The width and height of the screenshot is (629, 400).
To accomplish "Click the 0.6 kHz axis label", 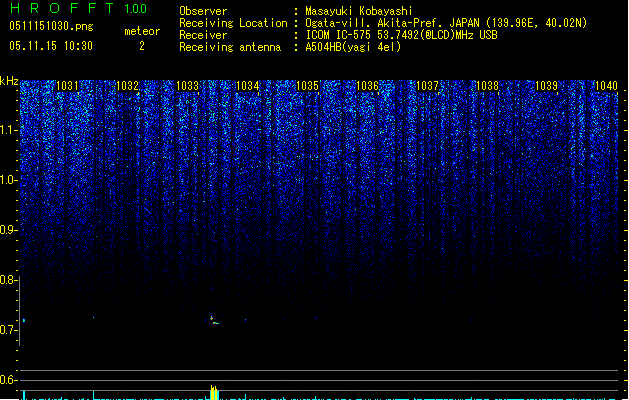I will 8,380.
